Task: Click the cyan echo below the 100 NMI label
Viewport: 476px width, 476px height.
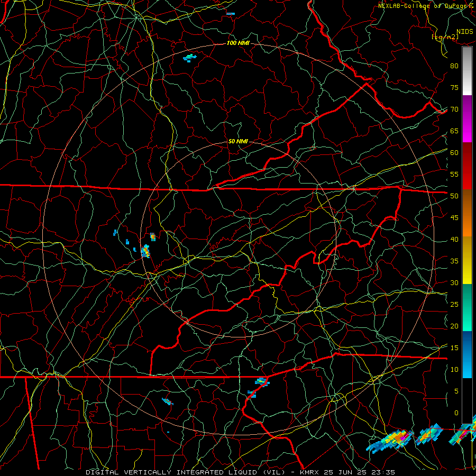Action: (190, 57)
